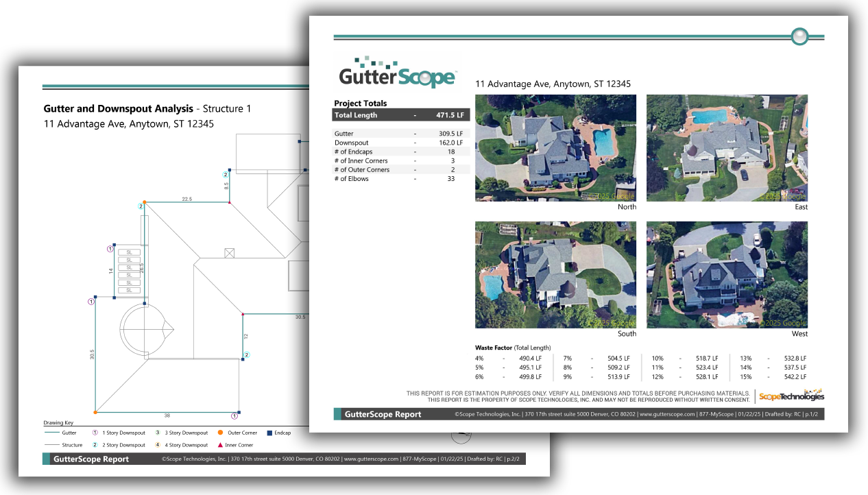The width and height of the screenshot is (868, 495).
Task: Click the 4% waste value 490.4 LF
Action: click(530, 358)
